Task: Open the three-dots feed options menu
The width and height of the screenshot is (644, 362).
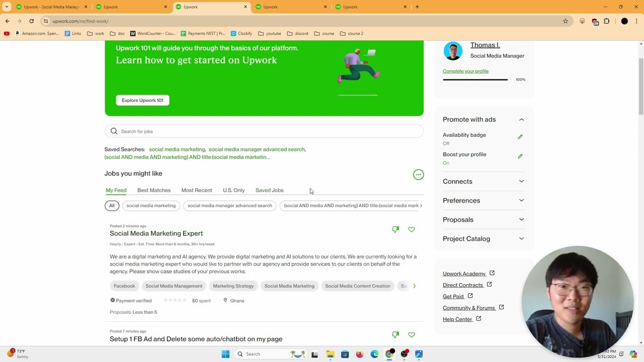Action: (x=418, y=174)
